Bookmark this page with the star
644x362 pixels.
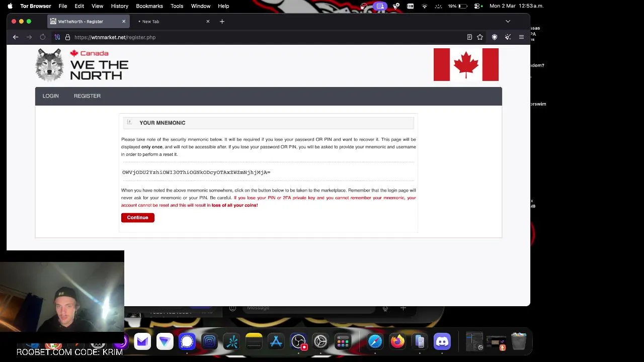tap(480, 37)
